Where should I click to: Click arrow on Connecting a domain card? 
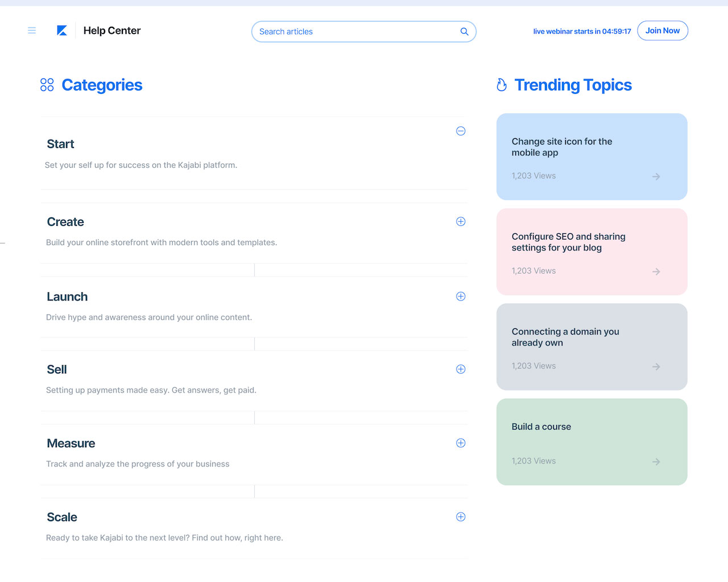point(656,366)
